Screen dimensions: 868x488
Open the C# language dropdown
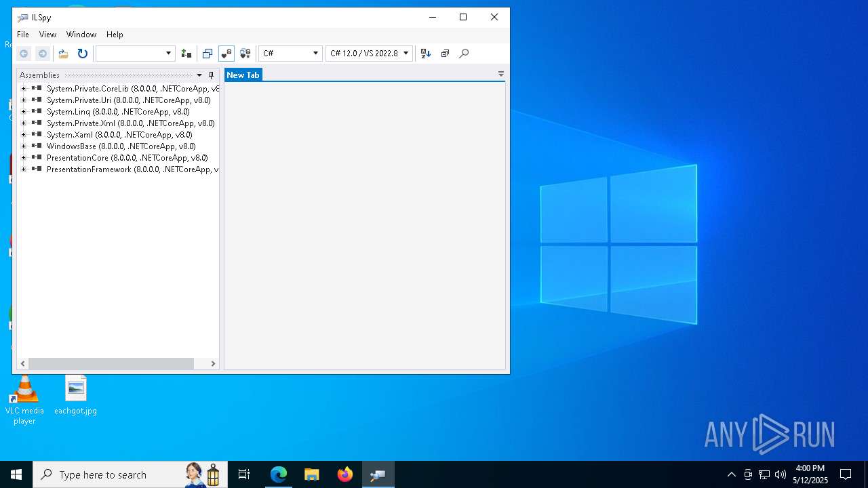290,54
